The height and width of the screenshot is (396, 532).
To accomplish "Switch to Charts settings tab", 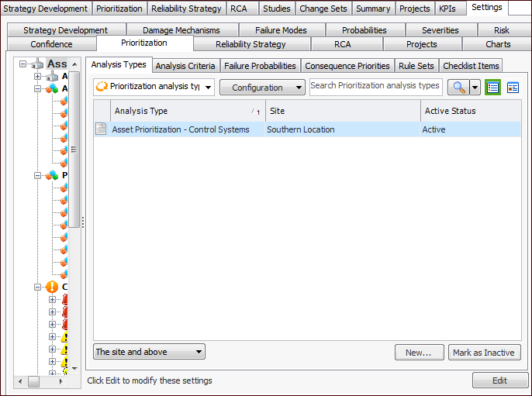I will (x=498, y=44).
